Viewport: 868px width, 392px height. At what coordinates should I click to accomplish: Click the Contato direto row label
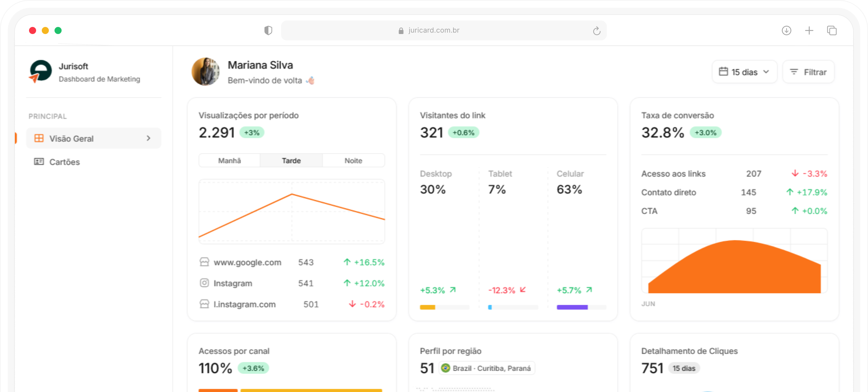point(669,192)
